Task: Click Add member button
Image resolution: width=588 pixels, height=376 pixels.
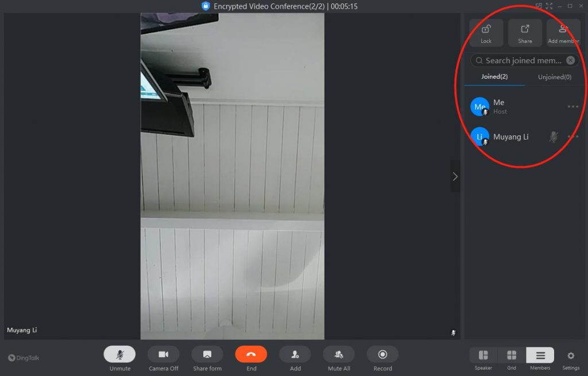Action: [x=563, y=33]
